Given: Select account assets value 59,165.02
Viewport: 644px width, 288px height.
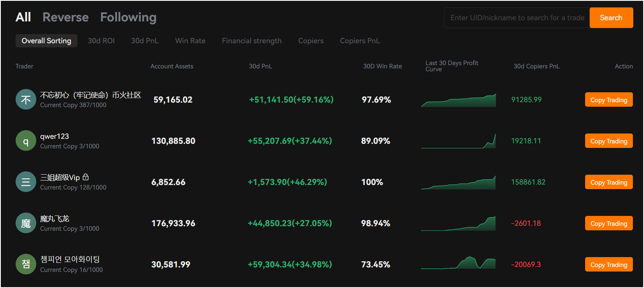Looking at the screenshot, I should point(173,100).
